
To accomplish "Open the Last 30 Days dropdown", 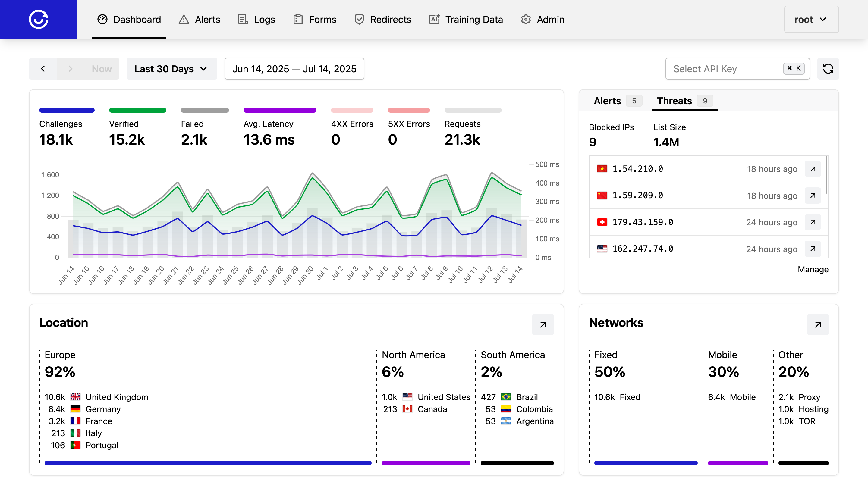I will click(171, 69).
